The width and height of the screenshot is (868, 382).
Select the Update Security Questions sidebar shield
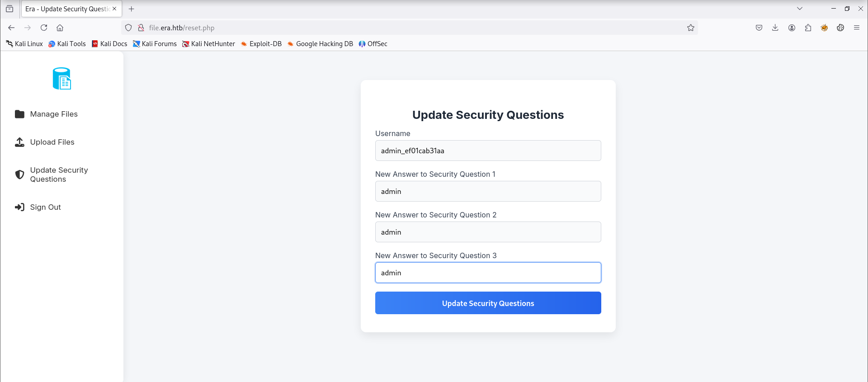click(x=19, y=174)
